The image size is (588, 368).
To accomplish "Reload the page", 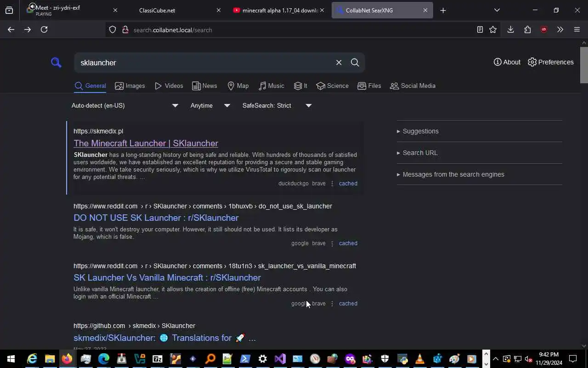I will [44, 29].
